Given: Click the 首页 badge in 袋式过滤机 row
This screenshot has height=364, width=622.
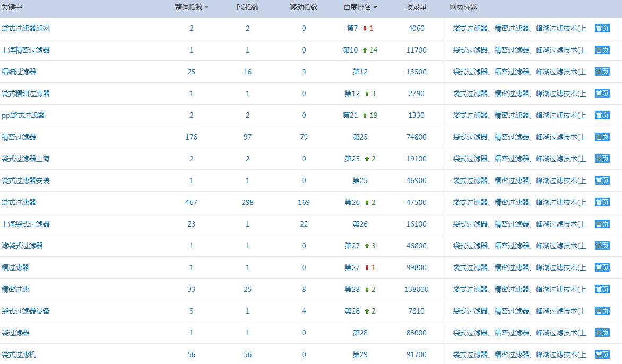Looking at the screenshot, I should pos(602,354).
